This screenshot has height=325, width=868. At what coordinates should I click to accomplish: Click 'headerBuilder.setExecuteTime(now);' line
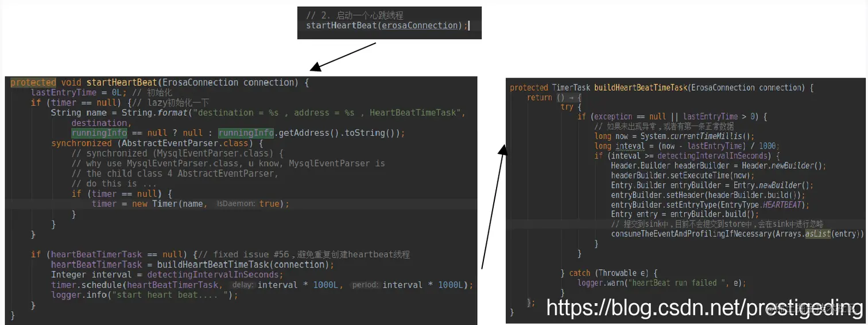point(683,175)
